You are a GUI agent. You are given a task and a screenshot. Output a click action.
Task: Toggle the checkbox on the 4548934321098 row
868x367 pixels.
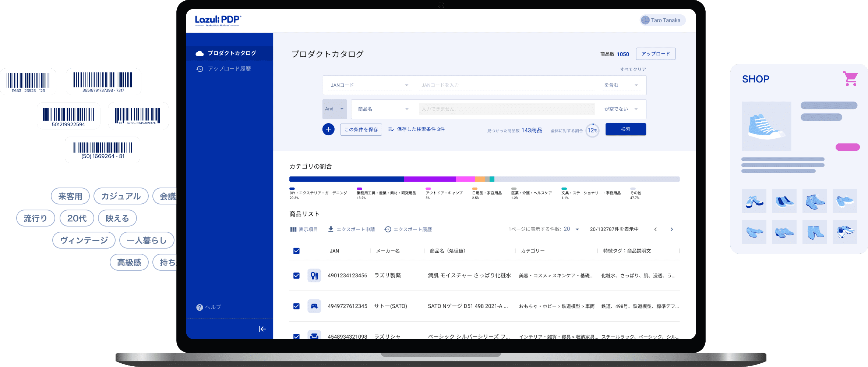[296, 336]
